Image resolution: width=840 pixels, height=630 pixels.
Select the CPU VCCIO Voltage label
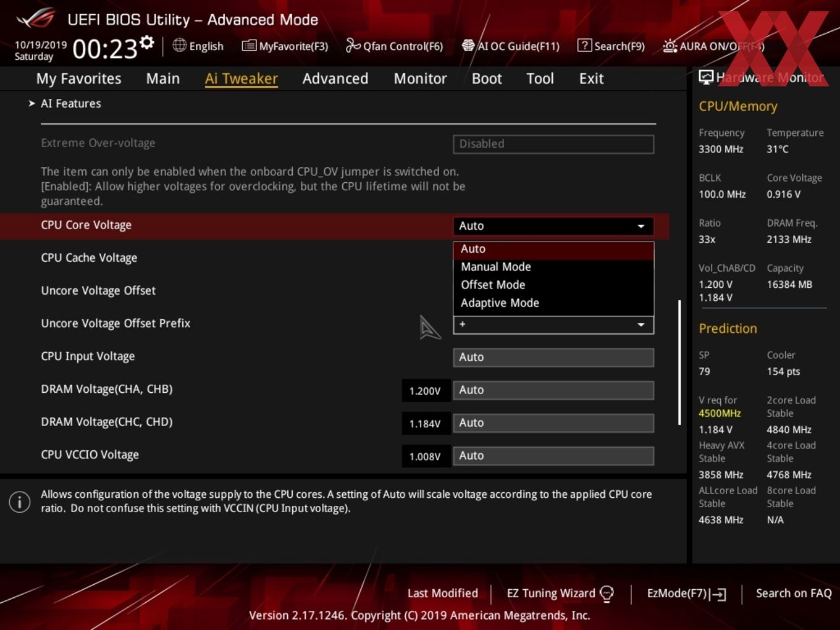pyautogui.click(x=90, y=455)
